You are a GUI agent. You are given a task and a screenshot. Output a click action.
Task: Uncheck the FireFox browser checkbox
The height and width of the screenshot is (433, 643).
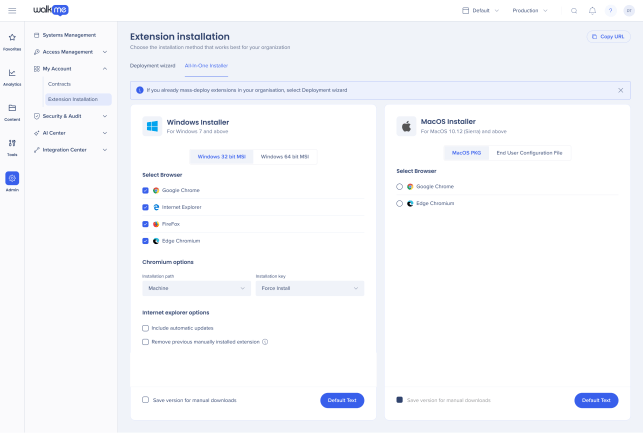pos(145,224)
